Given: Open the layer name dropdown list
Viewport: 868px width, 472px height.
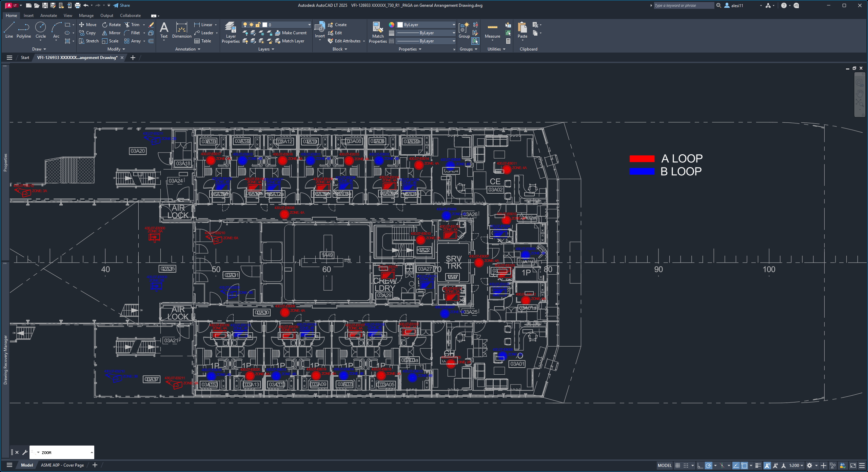Looking at the screenshot, I should tap(309, 25).
